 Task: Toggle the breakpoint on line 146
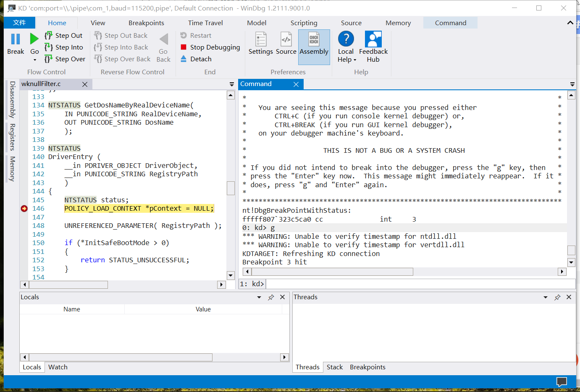point(24,208)
